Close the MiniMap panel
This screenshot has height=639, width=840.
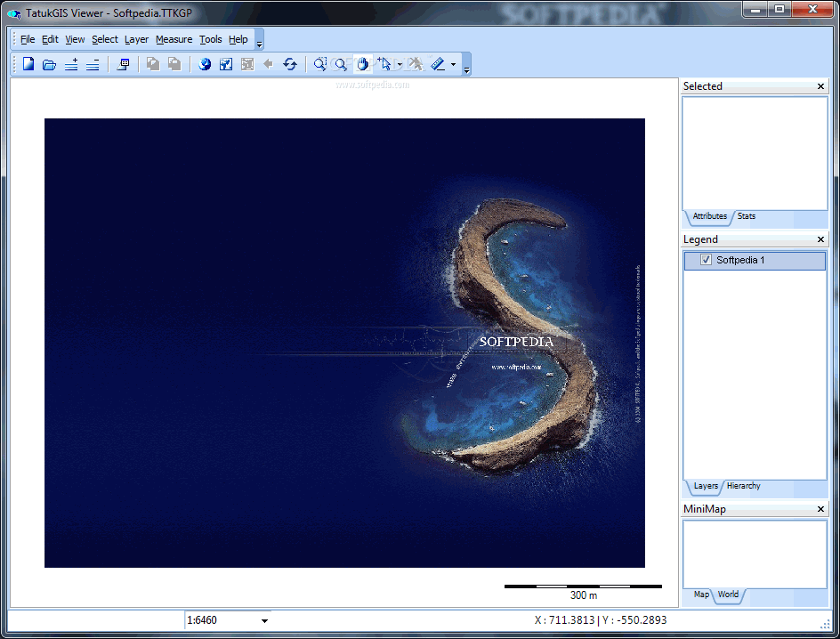tap(820, 509)
